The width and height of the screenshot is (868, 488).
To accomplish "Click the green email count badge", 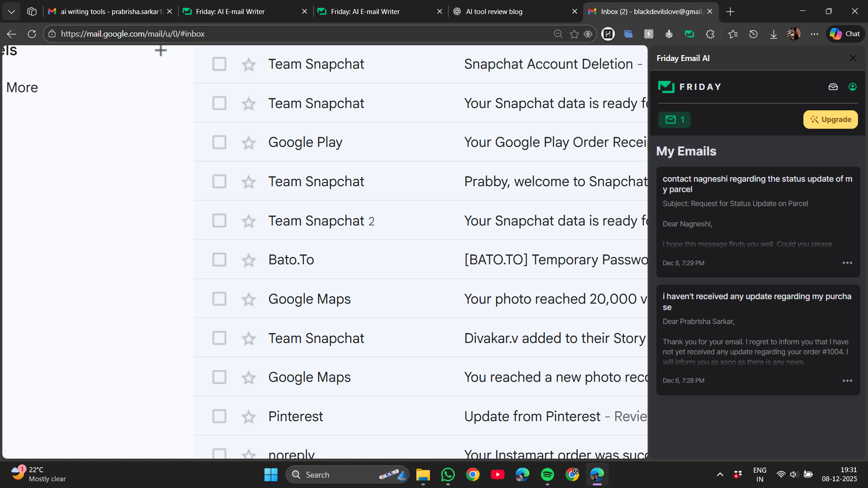I will click(674, 120).
